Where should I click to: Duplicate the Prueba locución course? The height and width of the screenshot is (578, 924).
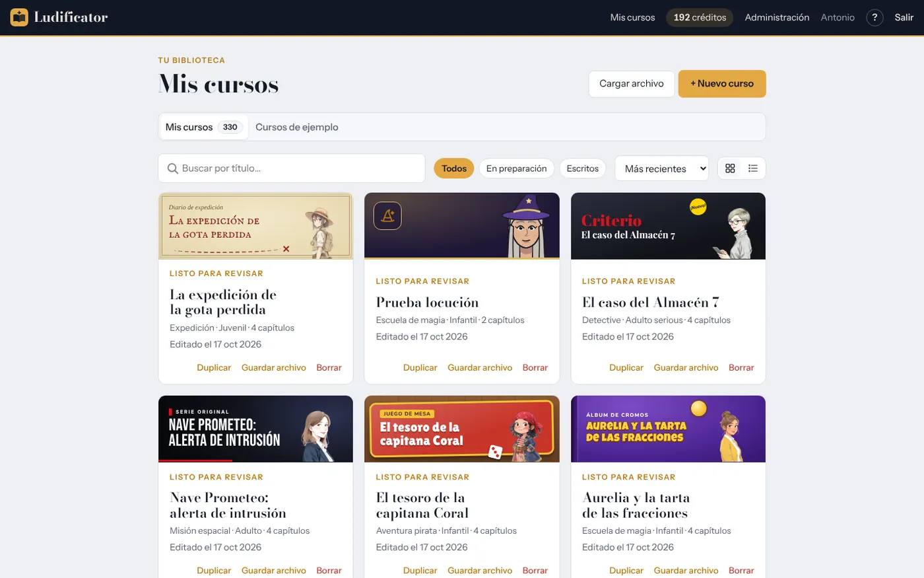click(x=420, y=367)
